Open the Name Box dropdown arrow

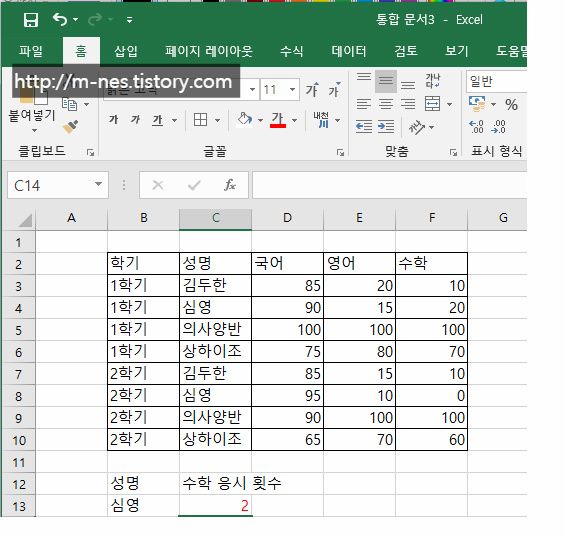(x=98, y=184)
